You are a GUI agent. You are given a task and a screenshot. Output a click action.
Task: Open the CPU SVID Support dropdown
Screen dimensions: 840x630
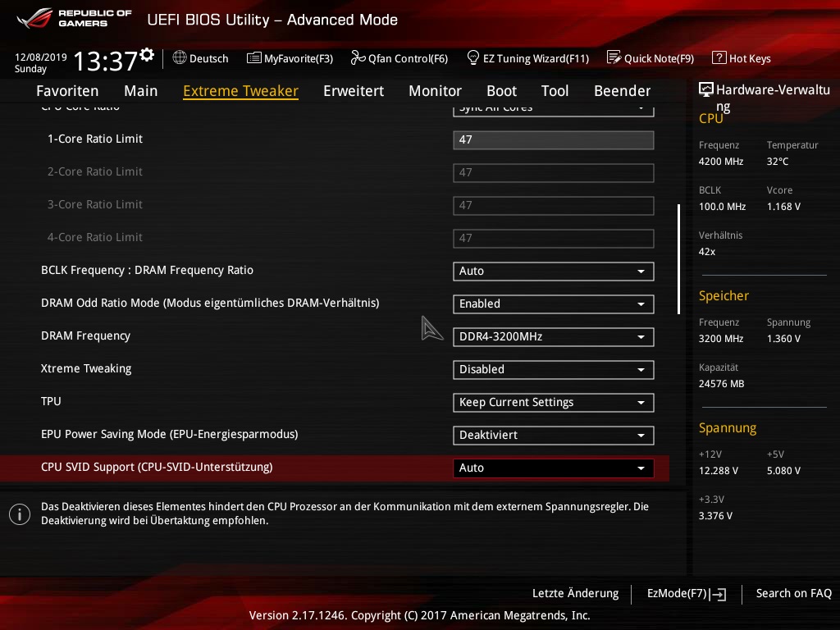click(554, 468)
